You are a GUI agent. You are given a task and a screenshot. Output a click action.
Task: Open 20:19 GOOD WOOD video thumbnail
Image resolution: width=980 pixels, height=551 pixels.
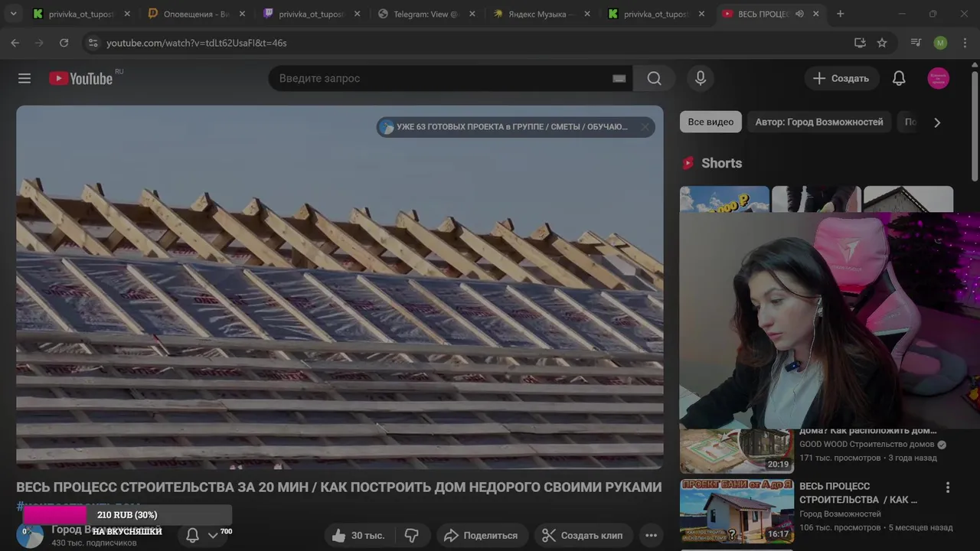pyautogui.click(x=737, y=451)
